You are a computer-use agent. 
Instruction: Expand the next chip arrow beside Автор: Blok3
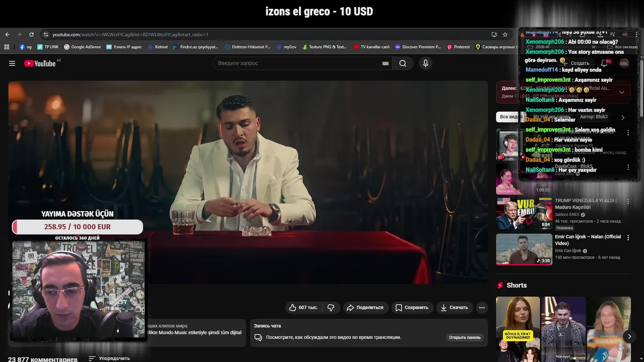point(623,117)
